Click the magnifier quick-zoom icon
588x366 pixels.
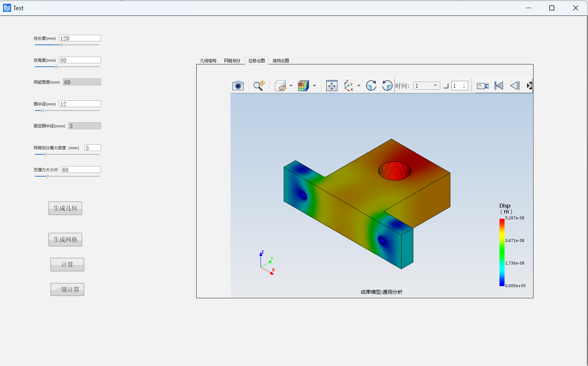259,86
